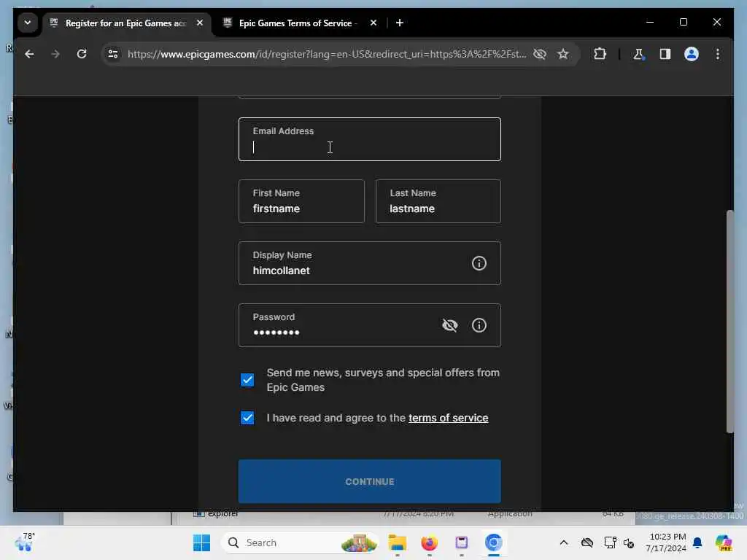Open the tab search dropdown arrow
This screenshot has height=560, width=747.
click(x=28, y=23)
